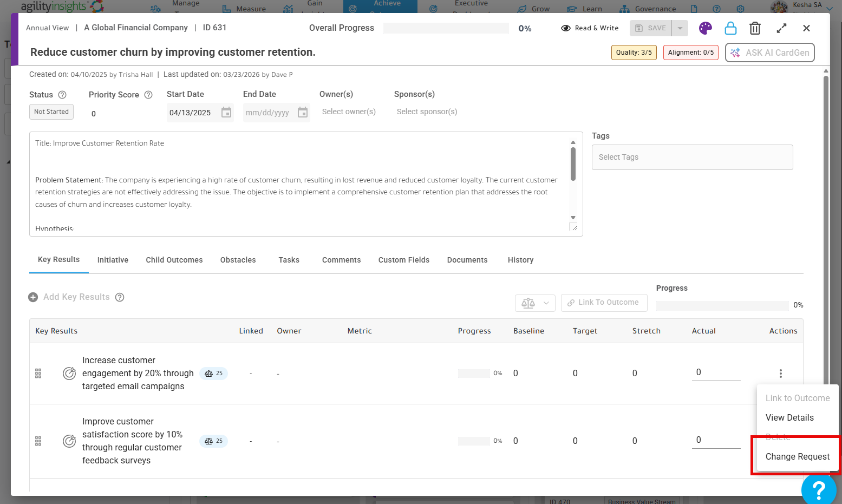Select Change Request from context menu

tap(798, 457)
